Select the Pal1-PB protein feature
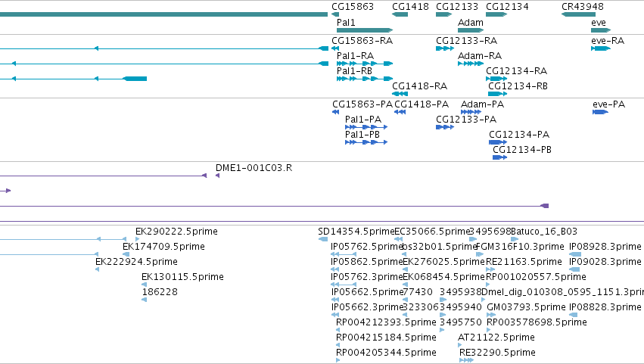Viewport: 644px width, 364px height. [x=366, y=142]
